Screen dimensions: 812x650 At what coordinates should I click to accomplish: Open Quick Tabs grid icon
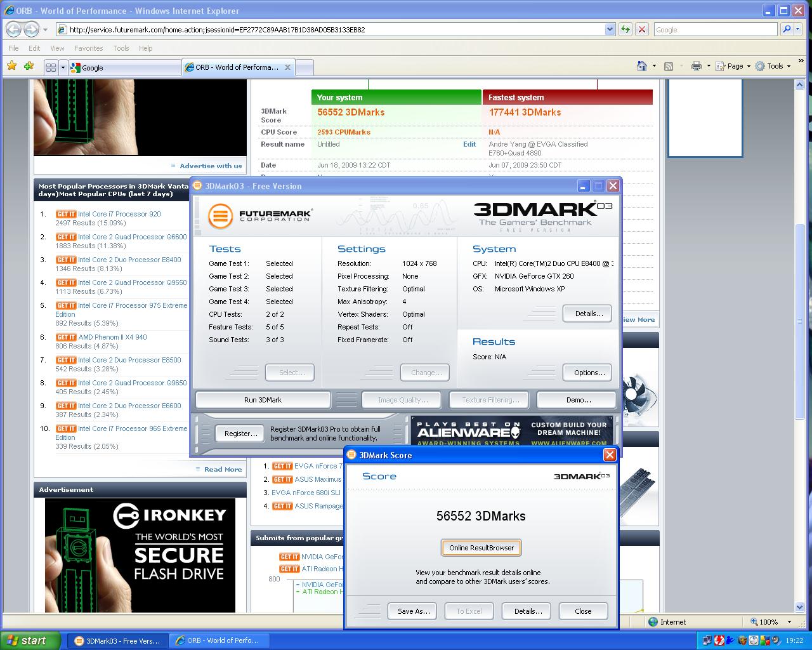pyautogui.click(x=51, y=67)
